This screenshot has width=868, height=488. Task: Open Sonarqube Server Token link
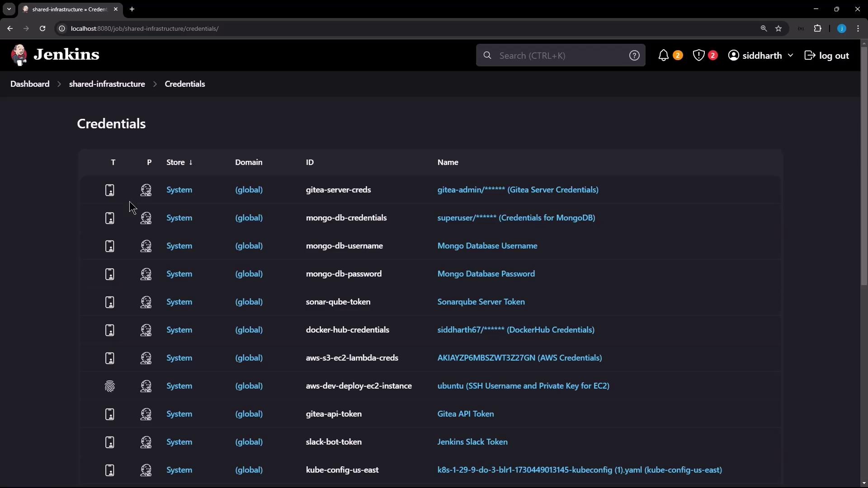(x=481, y=302)
